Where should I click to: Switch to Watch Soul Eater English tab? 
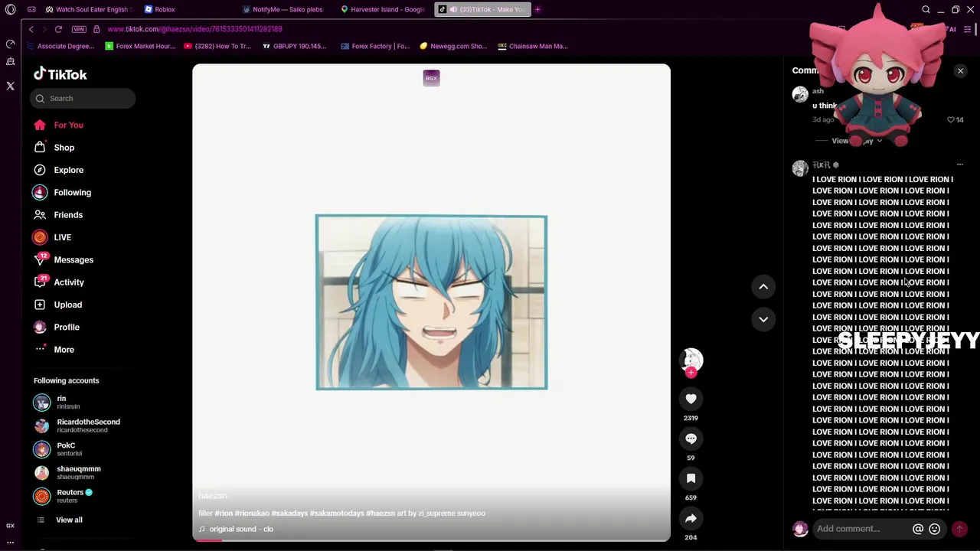coord(88,9)
